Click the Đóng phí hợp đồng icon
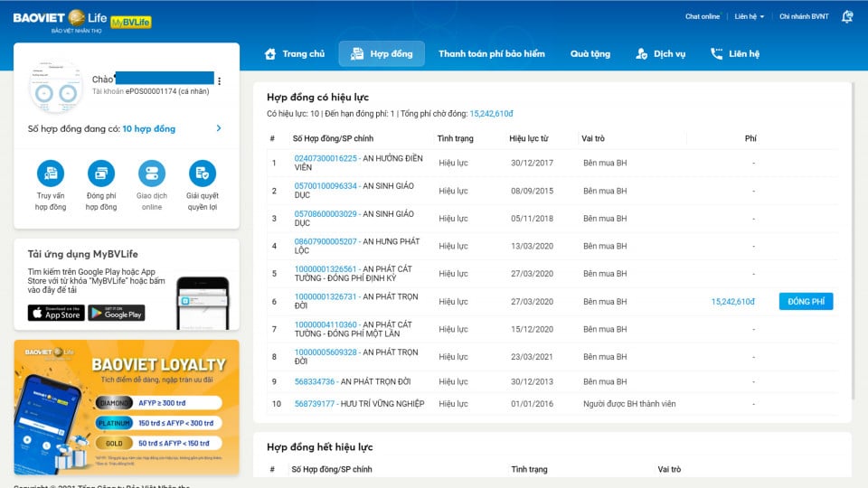868x488 pixels. click(x=101, y=174)
